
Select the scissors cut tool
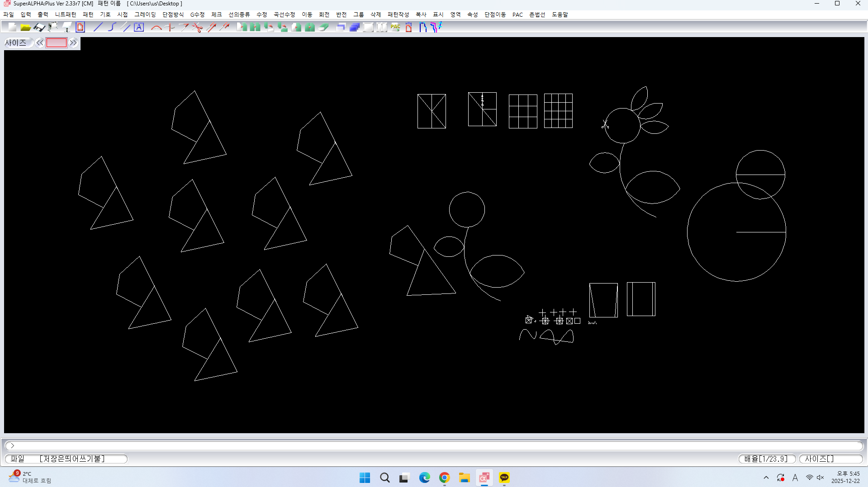click(197, 27)
